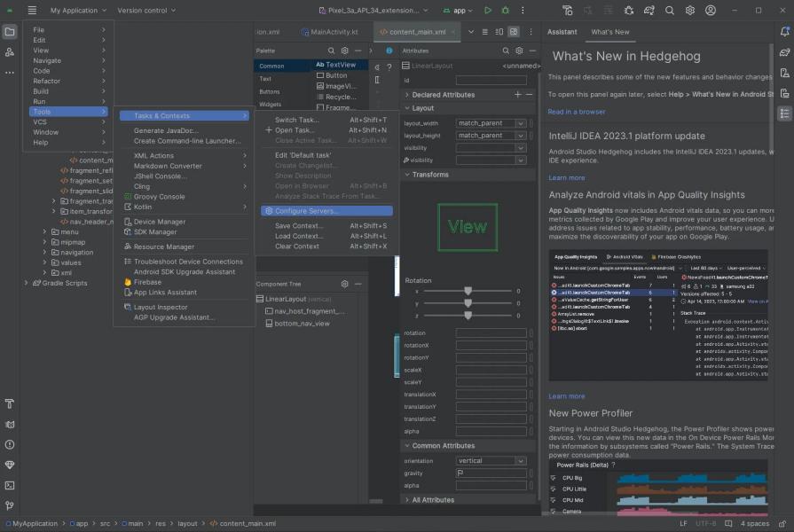The height and width of the screenshot is (532, 794).
Task: Click the Attributes panel search icon
Action: 506,51
